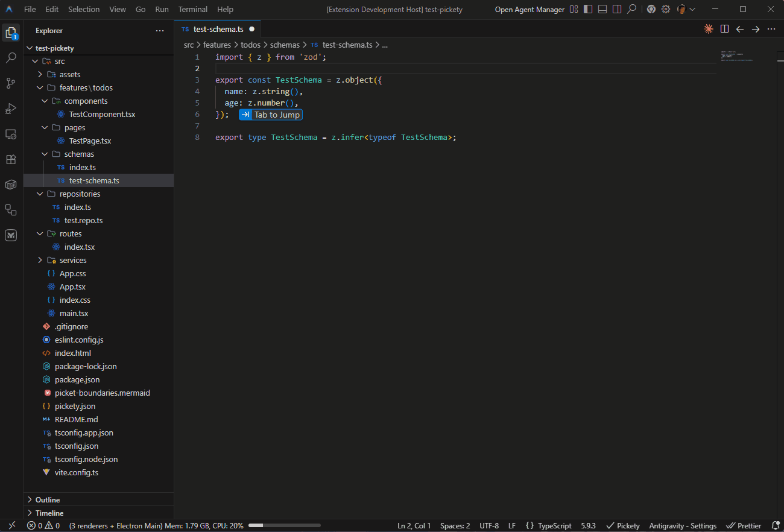The image size is (784, 532).
Task: Open the customize layout icon
Action: click(574, 9)
